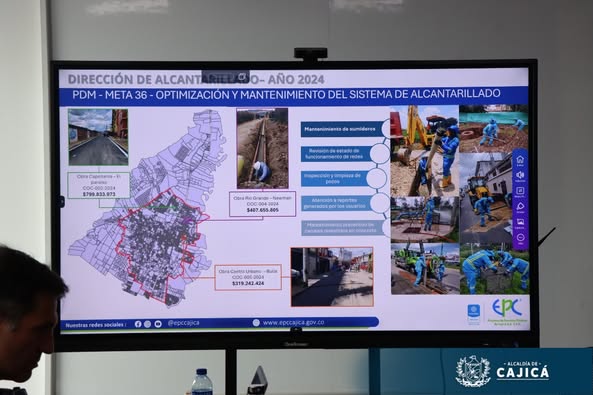Click the Obra Río Grande $407.655.805 box
Viewport: 593px width, 395px height.
[x=262, y=204]
